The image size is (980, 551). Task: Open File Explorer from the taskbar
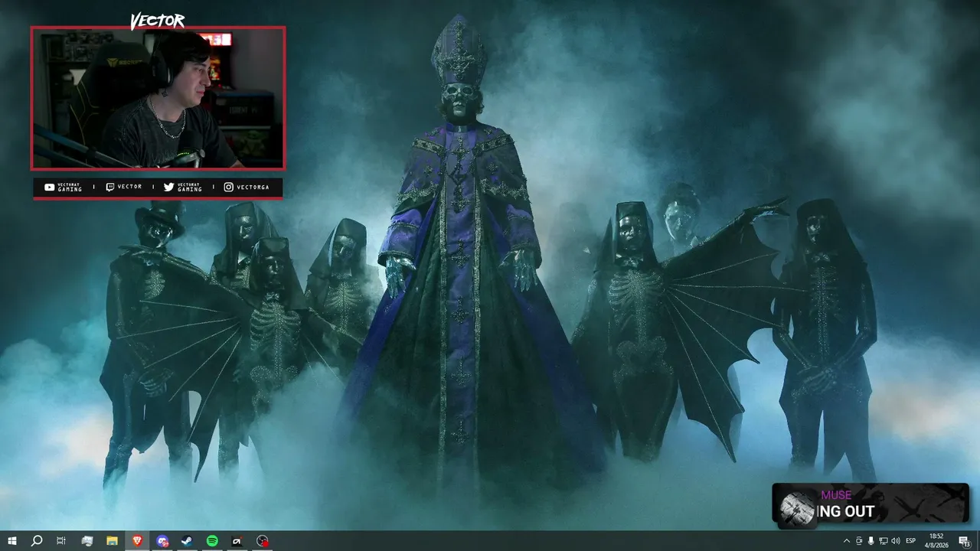(x=112, y=541)
